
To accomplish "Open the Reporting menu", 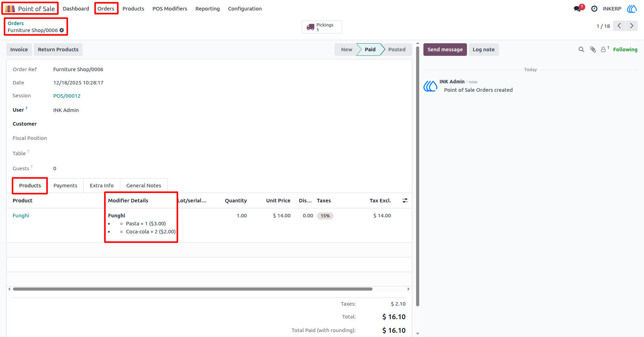I will (x=207, y=9).
